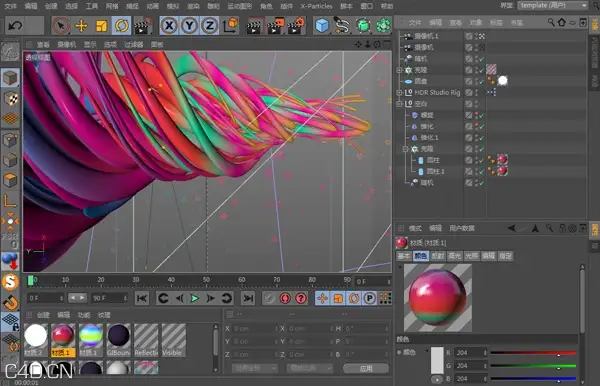
Task: Click the color swatch beside RGB values
Action: [x=437, y=360]
